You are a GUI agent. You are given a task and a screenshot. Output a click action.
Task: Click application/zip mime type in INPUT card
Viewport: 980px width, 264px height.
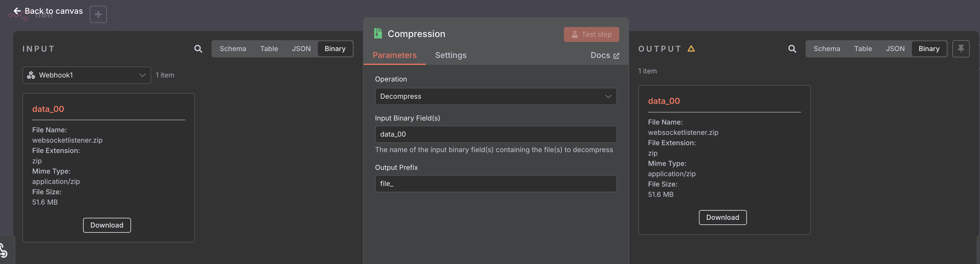click(x=56, y=182)
